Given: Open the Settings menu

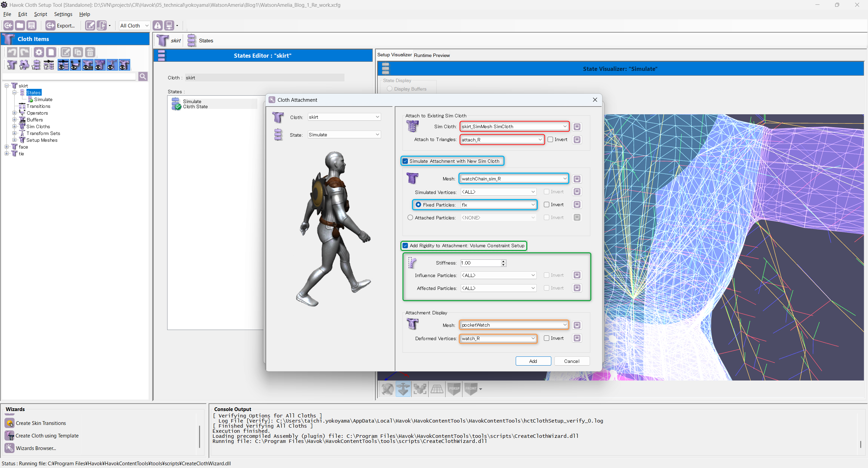Looking at the screenshot, I should tap(63, 14).
